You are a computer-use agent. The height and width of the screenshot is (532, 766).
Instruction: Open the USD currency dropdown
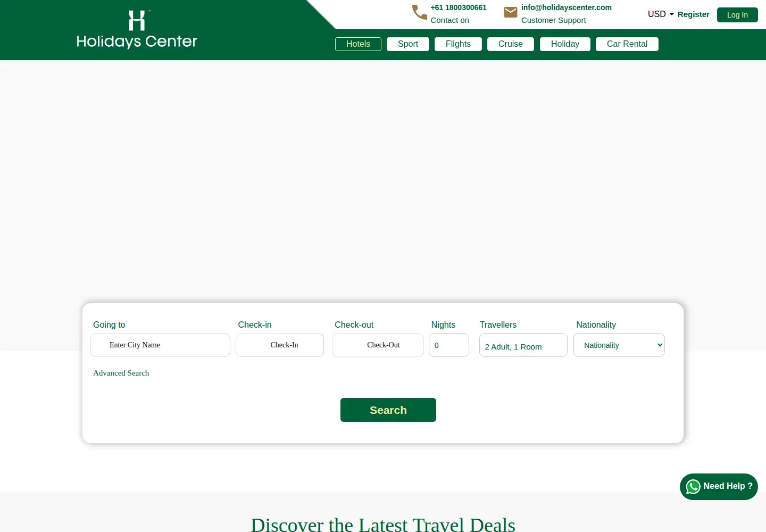click(x=661, y=14)
